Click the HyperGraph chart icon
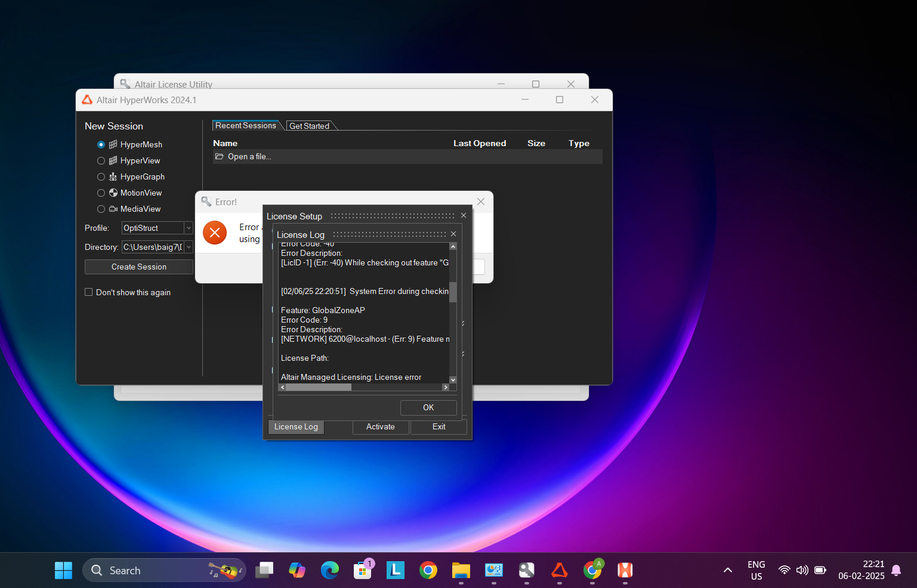The height and width of the screenshot is (588, 917). [x=113, y=177]
